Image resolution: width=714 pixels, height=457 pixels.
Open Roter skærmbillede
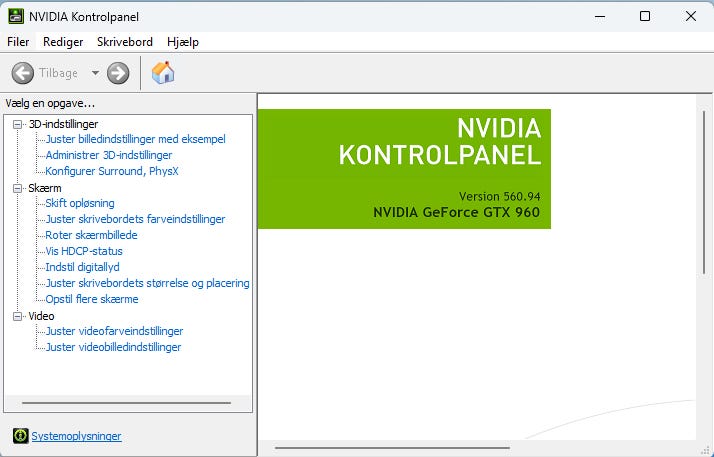point(92,235)
